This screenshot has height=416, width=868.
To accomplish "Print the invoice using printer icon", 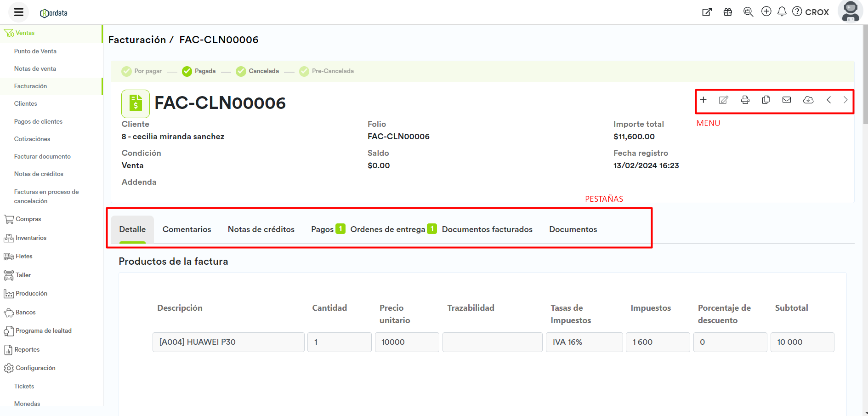I will (x=745, y=100).
